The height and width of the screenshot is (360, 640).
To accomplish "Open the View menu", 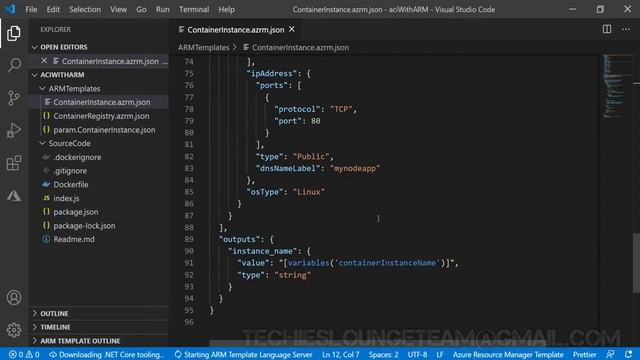I will click(x=118, y=9).
